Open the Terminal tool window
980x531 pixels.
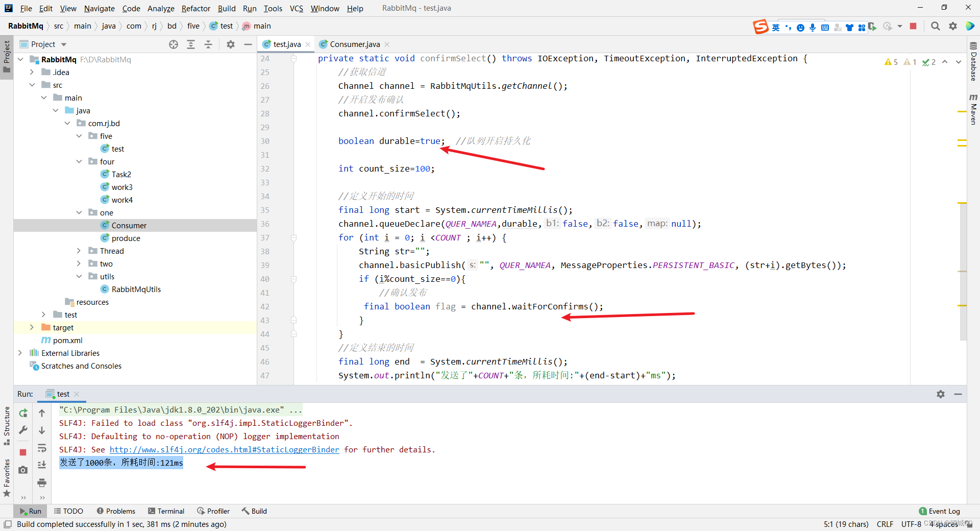pyautogui.click(x=166, y=511)
